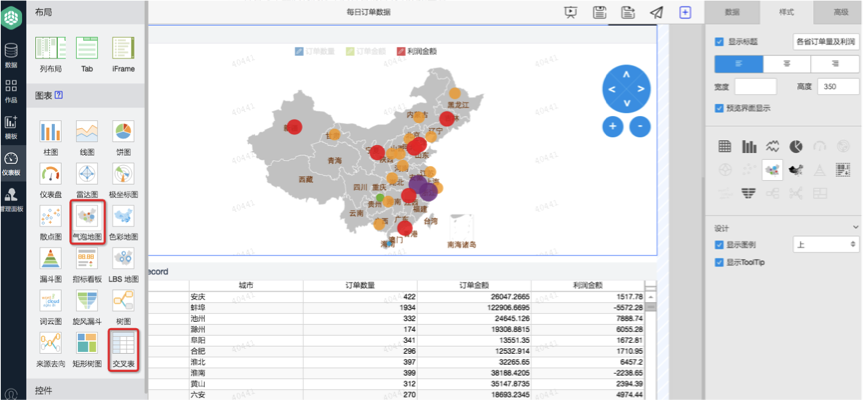This screenshot has width=865, height=400.
Task: Set the title alignment to left
Action: tap(739, 65)
